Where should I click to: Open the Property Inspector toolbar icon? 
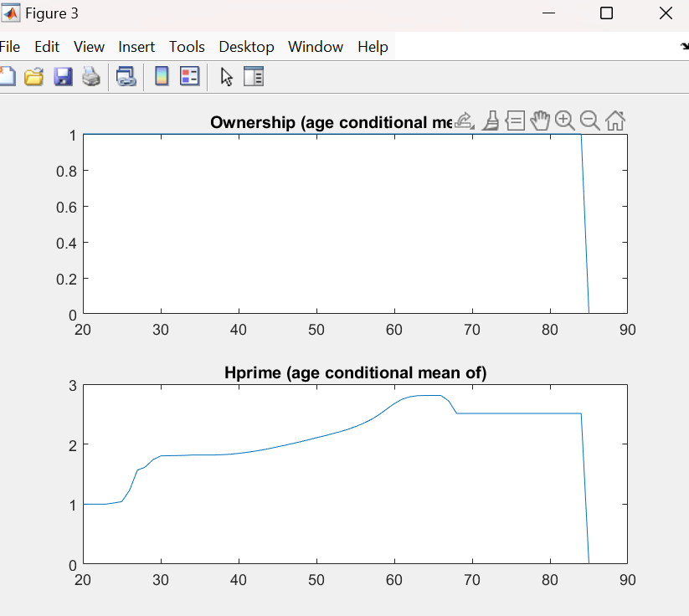click(254, 76)
